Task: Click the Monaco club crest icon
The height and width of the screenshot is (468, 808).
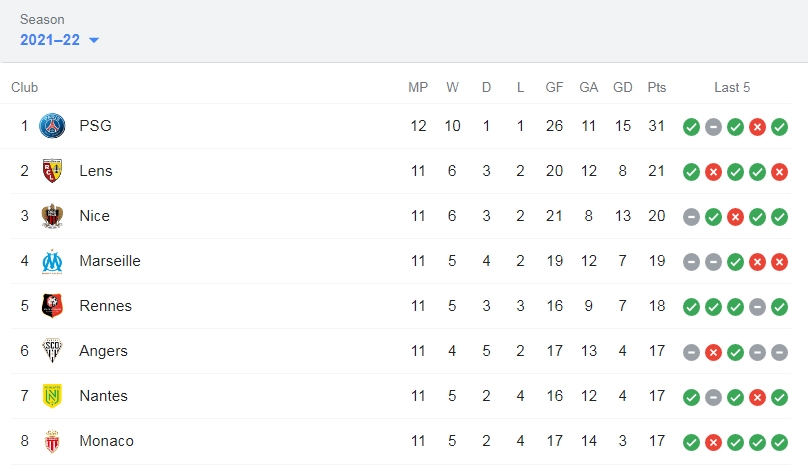Action: 52,441
